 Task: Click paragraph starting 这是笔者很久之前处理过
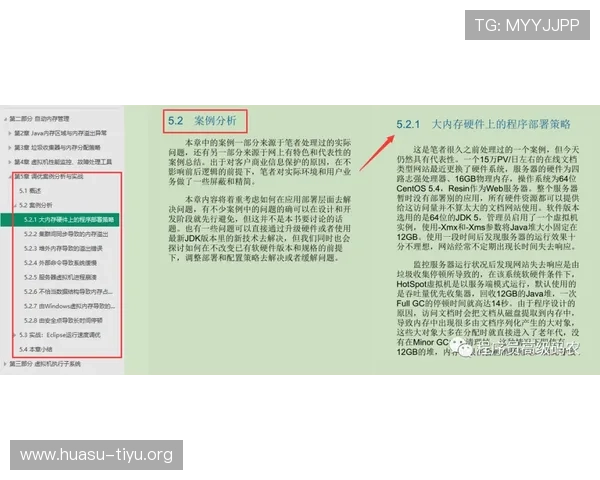[488, 198]
